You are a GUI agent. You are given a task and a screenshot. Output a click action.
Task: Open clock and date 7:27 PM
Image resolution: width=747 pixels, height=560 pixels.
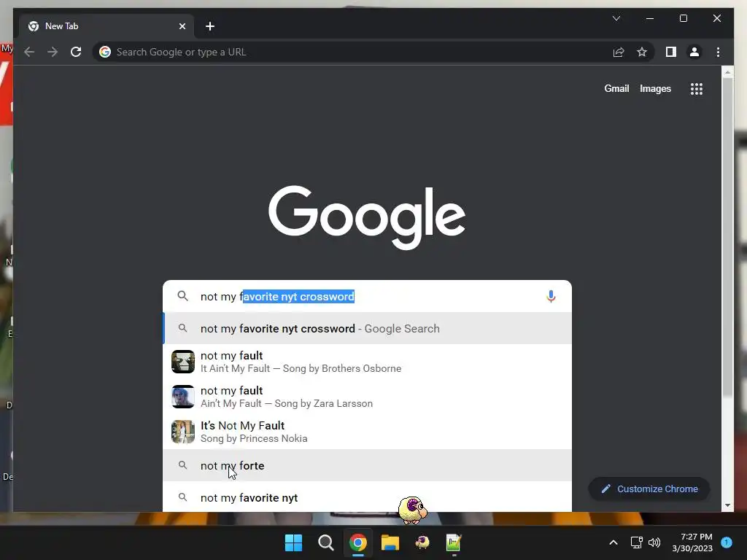click(692, 542)
